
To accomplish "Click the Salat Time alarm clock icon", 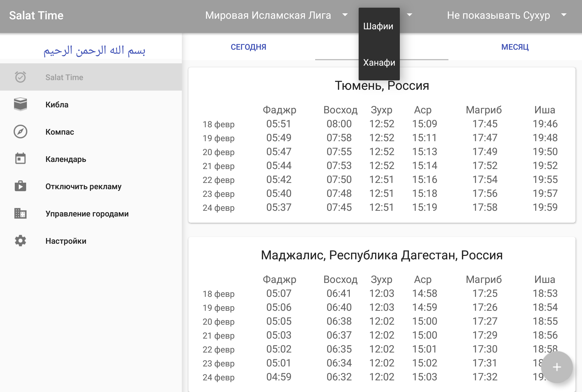I will coord(20,77).
